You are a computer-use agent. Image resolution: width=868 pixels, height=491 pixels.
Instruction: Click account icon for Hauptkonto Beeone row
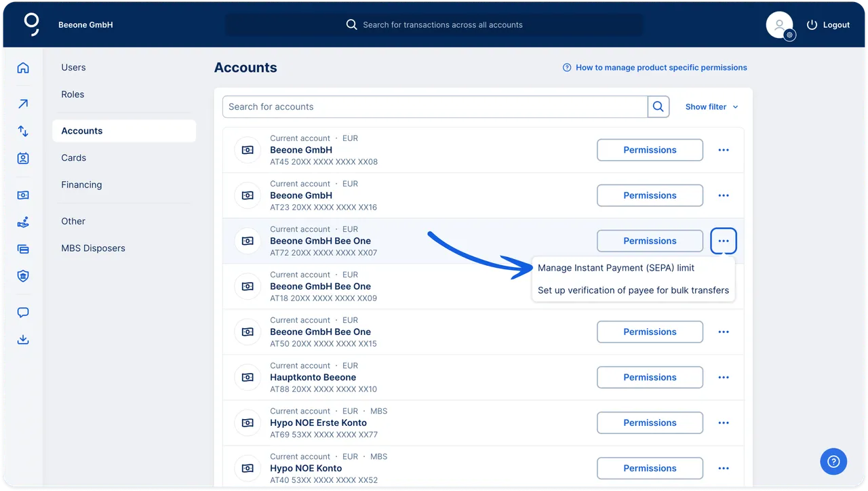tap(248, 377)
